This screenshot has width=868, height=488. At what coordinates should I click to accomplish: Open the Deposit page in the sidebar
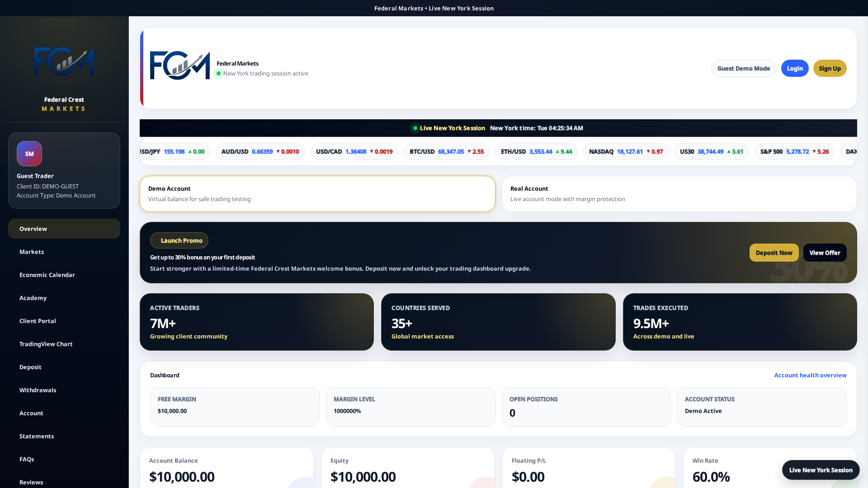64,367
